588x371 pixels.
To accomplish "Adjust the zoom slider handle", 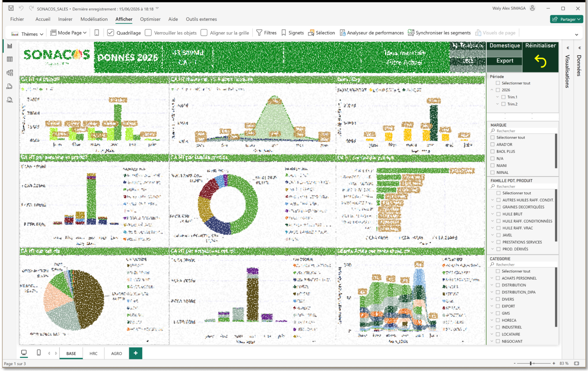I will coord(531,363).
